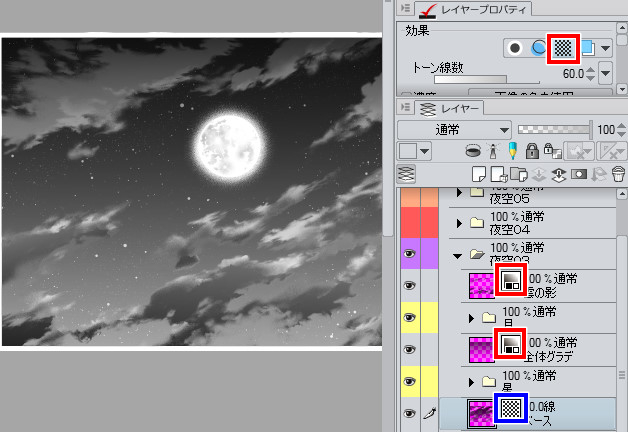Open the 通常 blending mode dropdown

coord(455,130)
